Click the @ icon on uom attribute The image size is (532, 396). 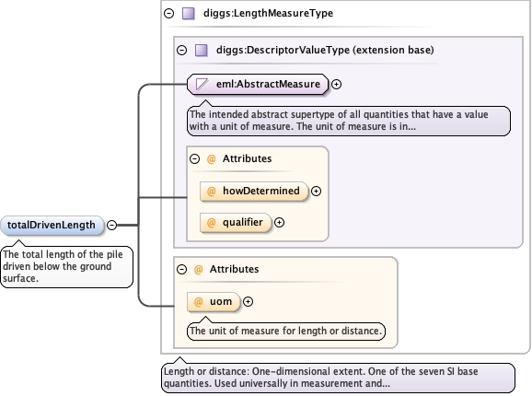click(198, 302)
